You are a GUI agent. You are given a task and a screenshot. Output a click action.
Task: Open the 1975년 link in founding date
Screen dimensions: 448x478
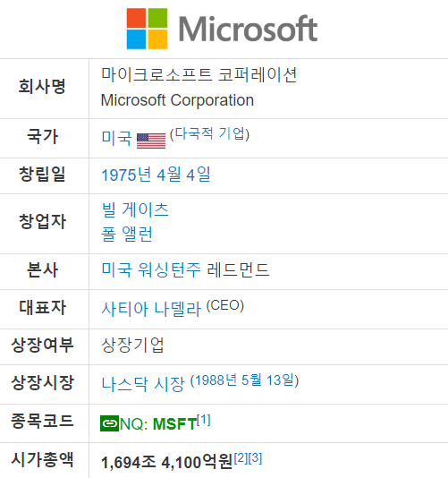pos(126,175)
